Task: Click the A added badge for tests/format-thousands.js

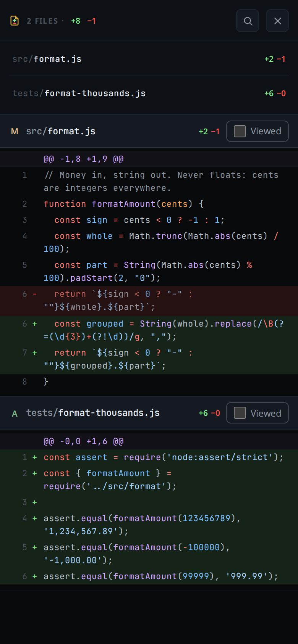Action: coord(15,413)
